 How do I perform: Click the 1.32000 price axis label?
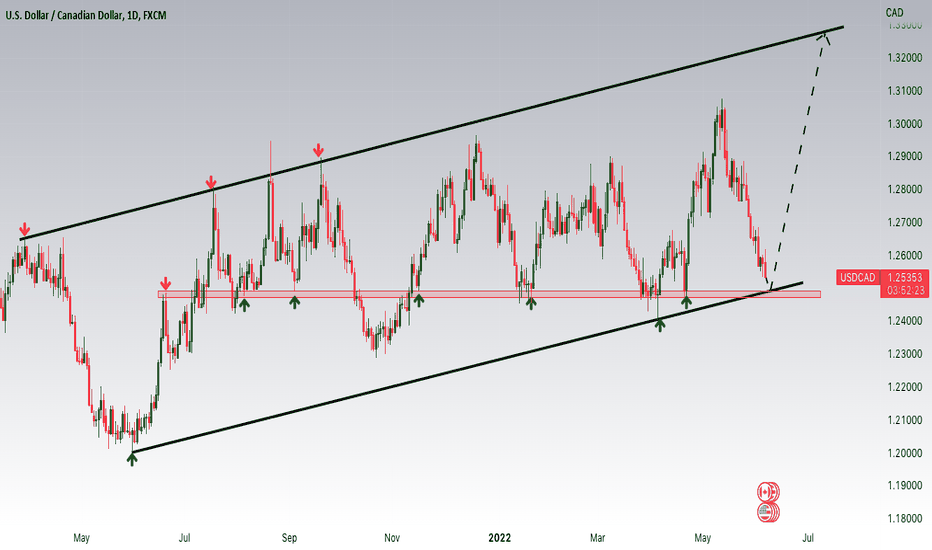coord(905,58)
